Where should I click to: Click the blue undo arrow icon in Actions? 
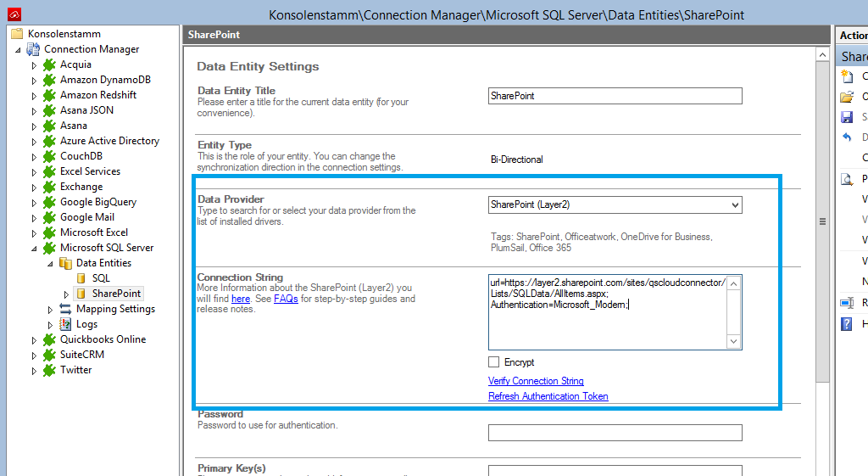(x=847, y=137)
